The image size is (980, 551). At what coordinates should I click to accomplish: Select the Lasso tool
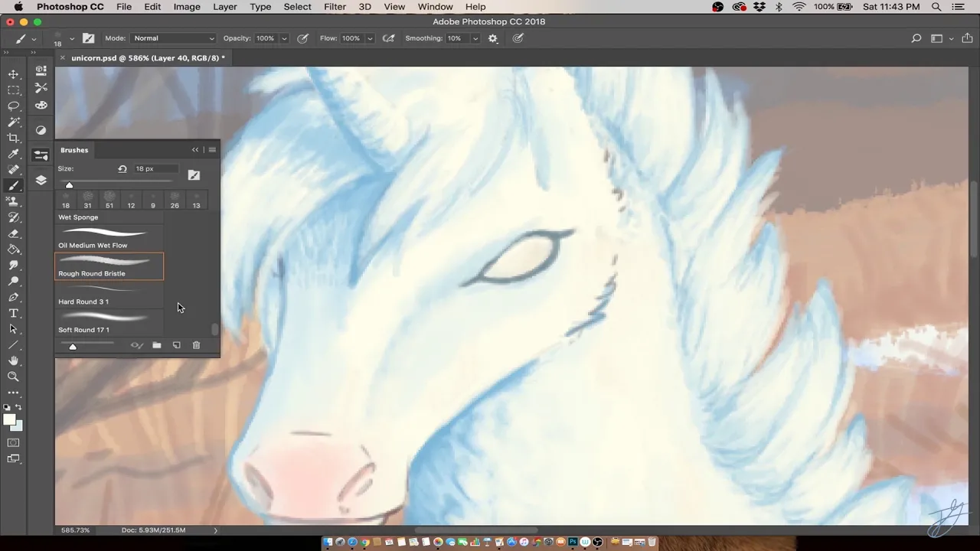tap(14, 106)
